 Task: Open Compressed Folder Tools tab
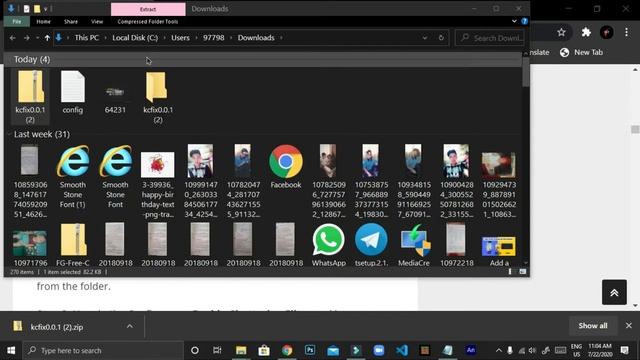(x=148, y=22)
